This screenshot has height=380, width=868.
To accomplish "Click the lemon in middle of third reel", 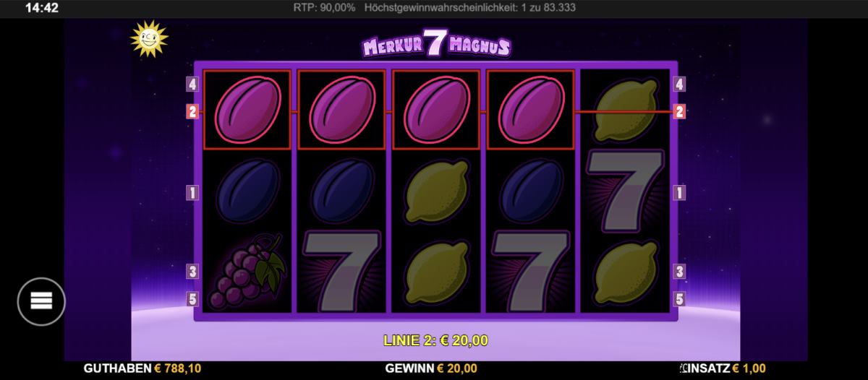I will pyautogui.click(x=435, y=193).
